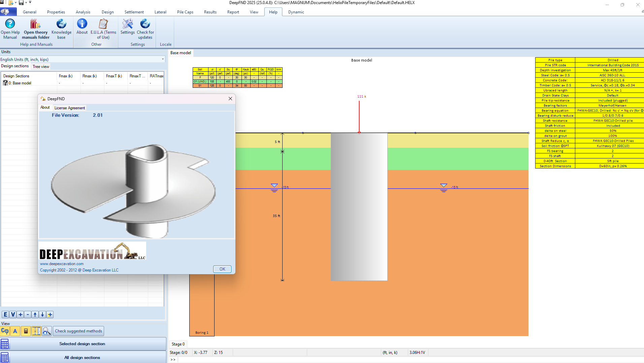
Task: Switch to the Properties ribbon tab
Action: 56,12
